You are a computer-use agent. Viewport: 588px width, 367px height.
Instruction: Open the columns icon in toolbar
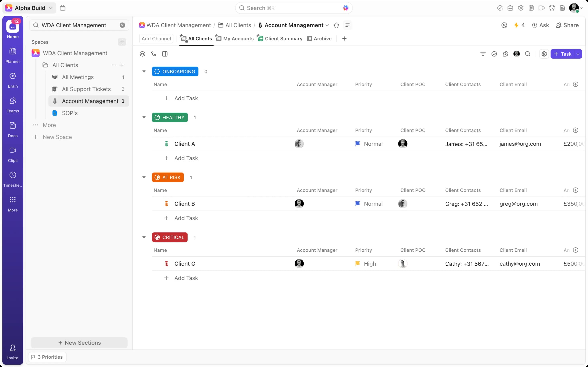(165, 54)
